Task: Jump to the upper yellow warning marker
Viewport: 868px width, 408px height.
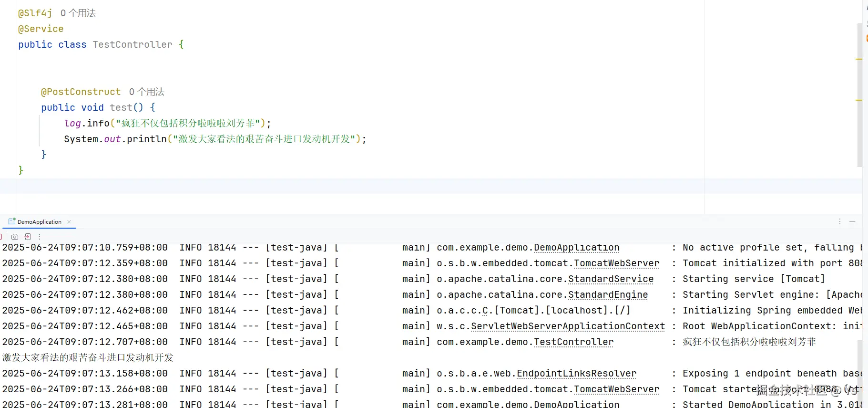Action: coord(859,59)
